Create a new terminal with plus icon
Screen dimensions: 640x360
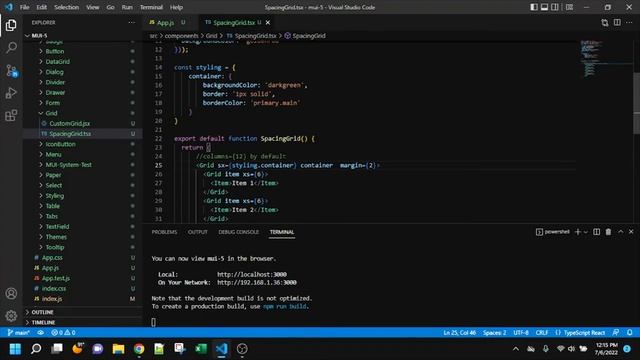[577, 232]
